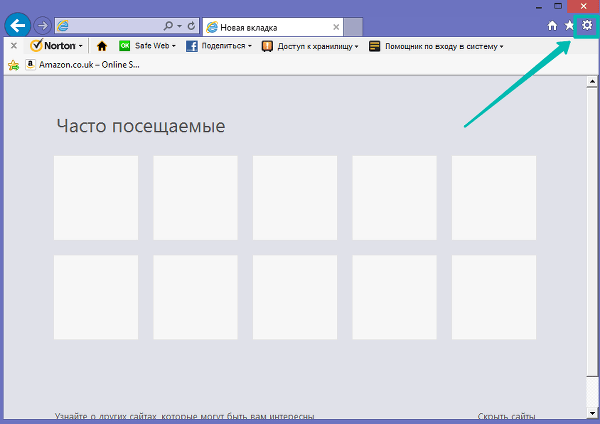Open the third tile in top row
This screenshot has height=424, width=600.
(295, 198)
